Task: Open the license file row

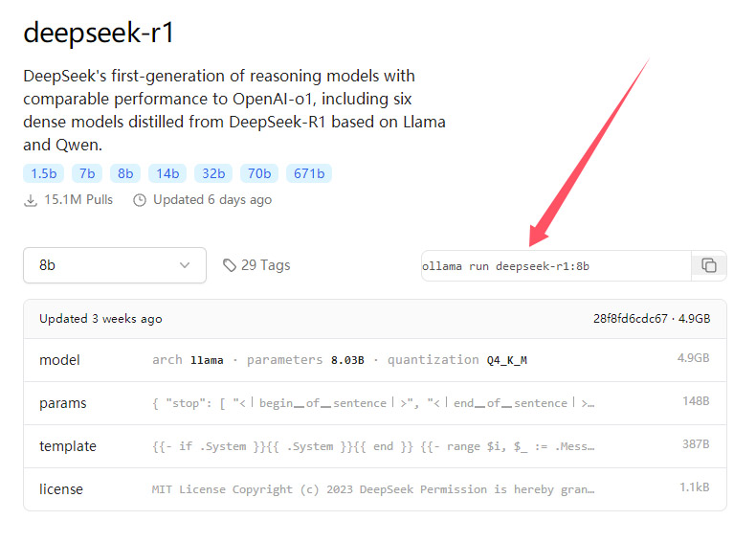Action: (x=374, y=489)
